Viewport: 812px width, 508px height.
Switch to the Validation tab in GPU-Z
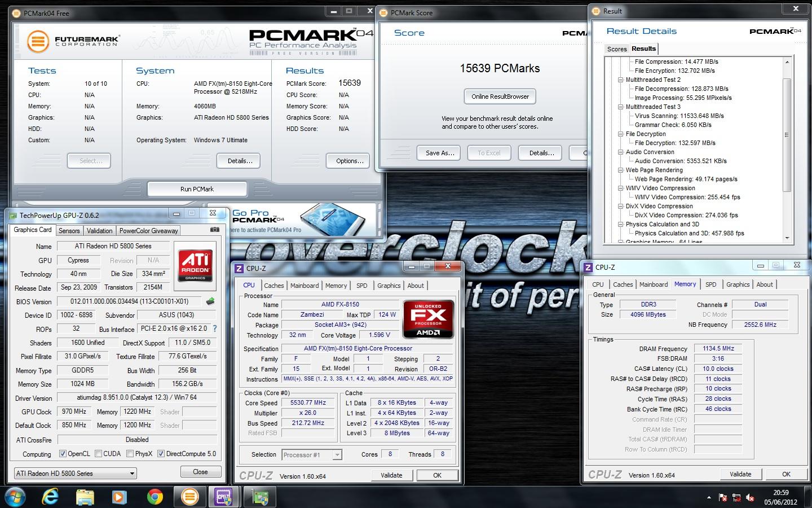(99, 230)
